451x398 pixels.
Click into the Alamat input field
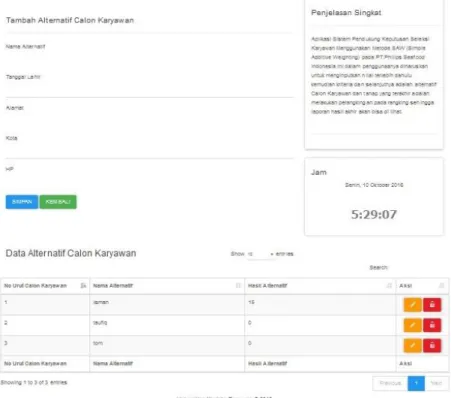click(149, 121)
